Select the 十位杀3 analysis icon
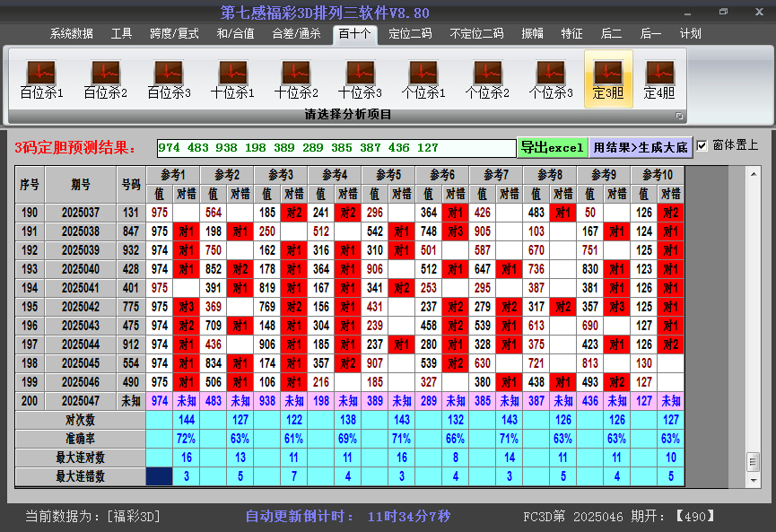Viewport: 776px width, 532px height. (x=360, y=80)
